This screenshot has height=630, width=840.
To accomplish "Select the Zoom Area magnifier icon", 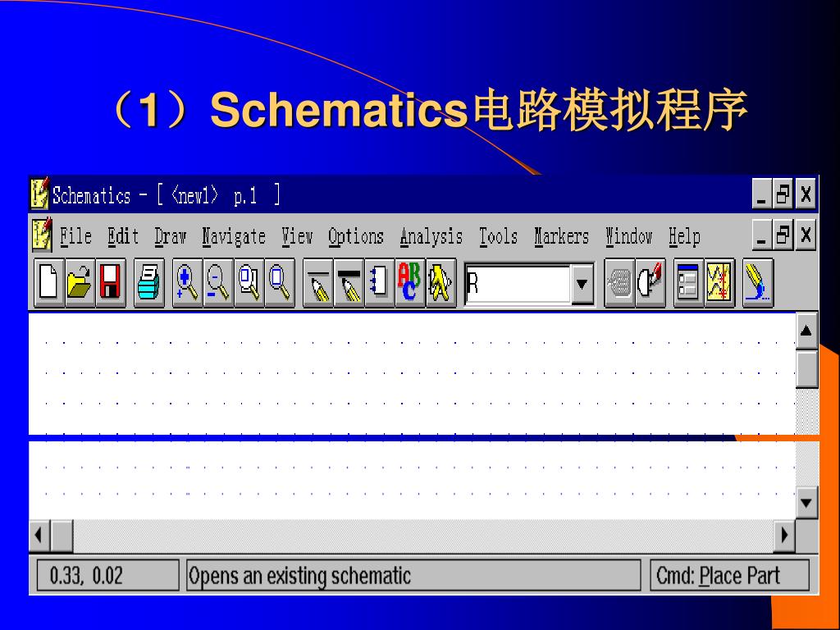I will pyautogui.click(x=249, y=282).
